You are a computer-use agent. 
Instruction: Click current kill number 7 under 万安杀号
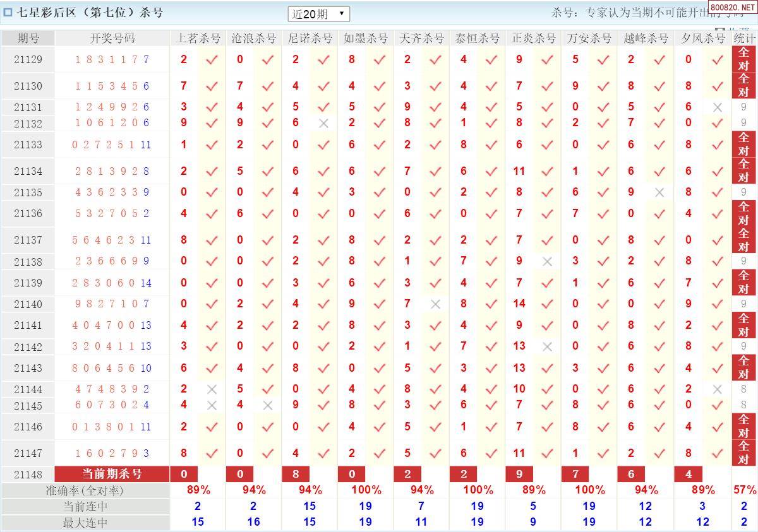click(575, 474)
